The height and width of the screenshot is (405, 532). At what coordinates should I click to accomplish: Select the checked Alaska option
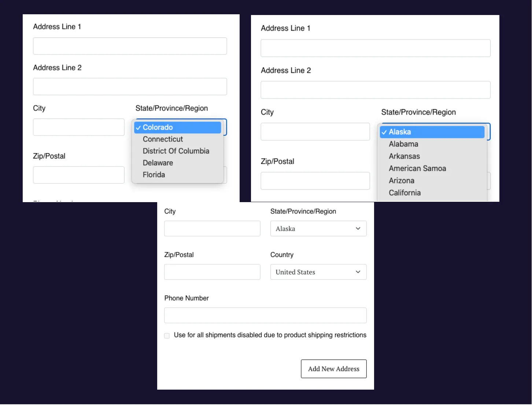coord(432,132)
